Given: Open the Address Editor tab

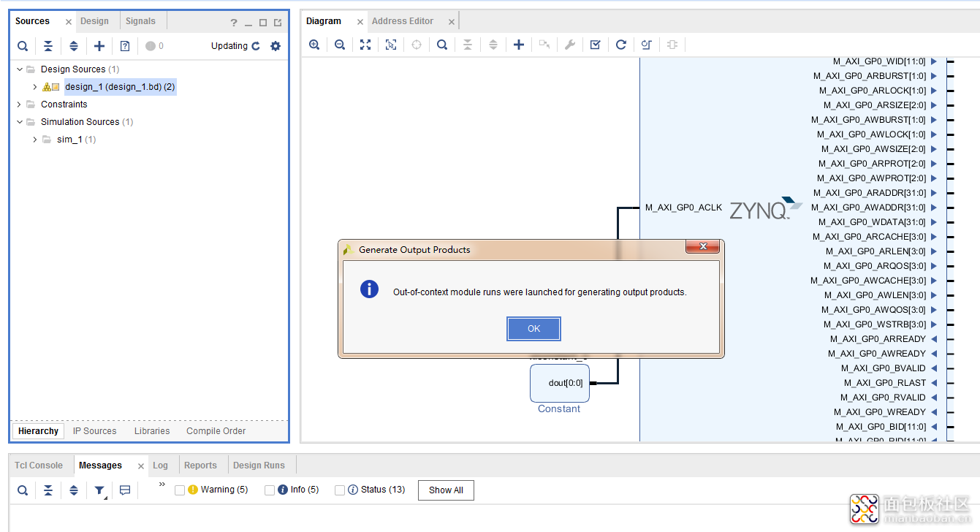Looking at the screenshot, I should click(403, 21).
